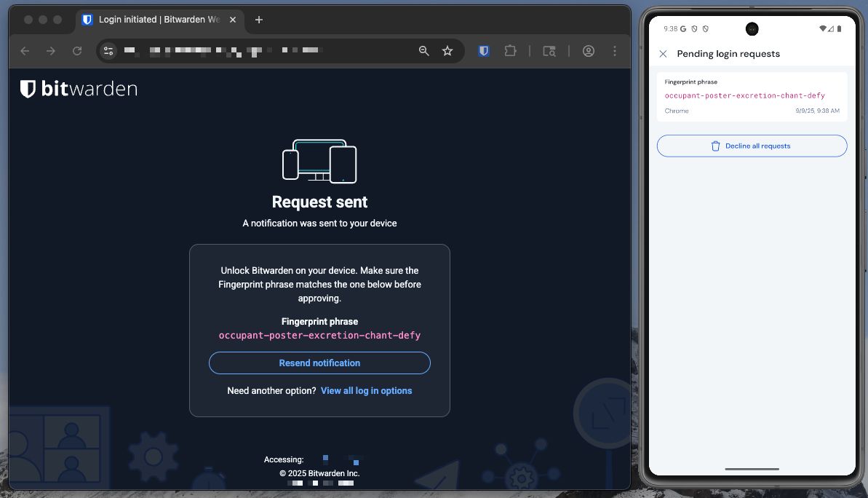Screen dimensions: 868x498
Task: Open the site information icon in address bar
Action: click(108, 51)
